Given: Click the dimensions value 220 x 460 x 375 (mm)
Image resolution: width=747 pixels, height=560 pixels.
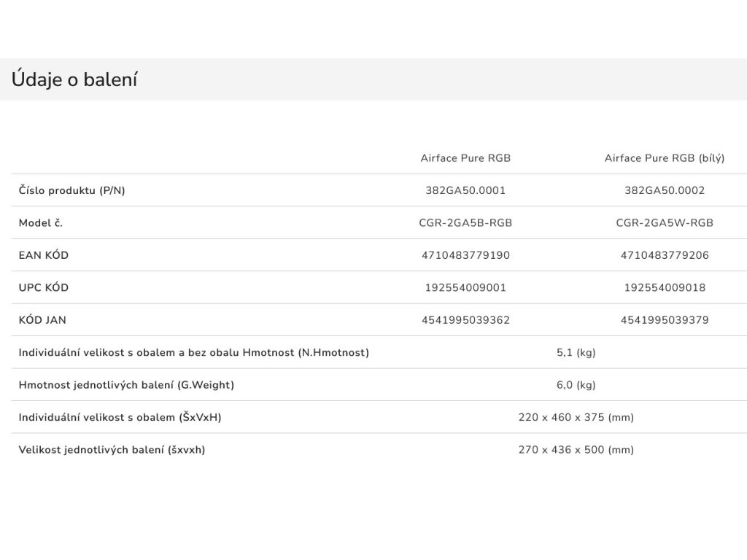Looking at the screenshot, I should click(576, 417).
